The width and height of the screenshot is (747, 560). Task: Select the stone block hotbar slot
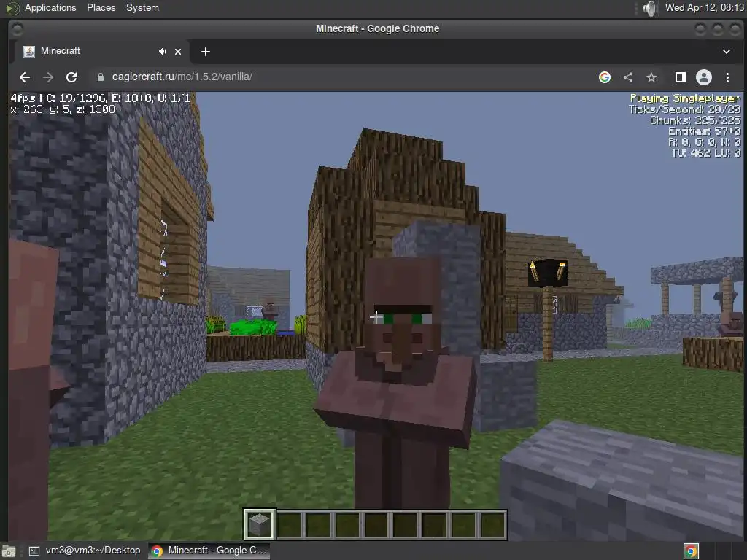pos(260,524)
